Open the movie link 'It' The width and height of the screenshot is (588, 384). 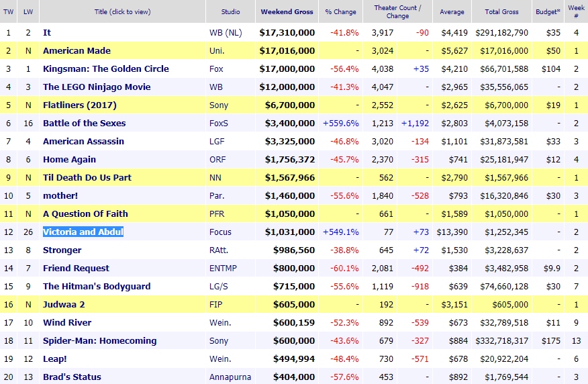(47, 33)
